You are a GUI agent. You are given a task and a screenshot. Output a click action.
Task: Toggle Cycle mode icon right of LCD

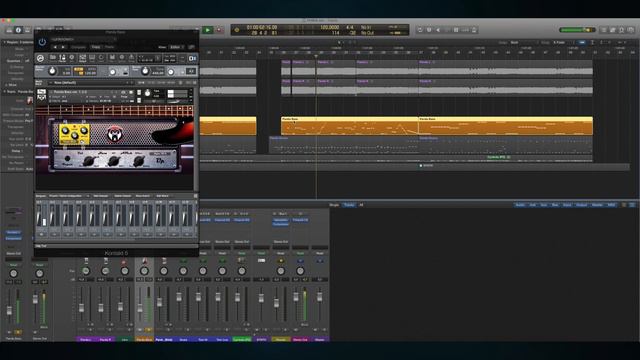[420, 30]
